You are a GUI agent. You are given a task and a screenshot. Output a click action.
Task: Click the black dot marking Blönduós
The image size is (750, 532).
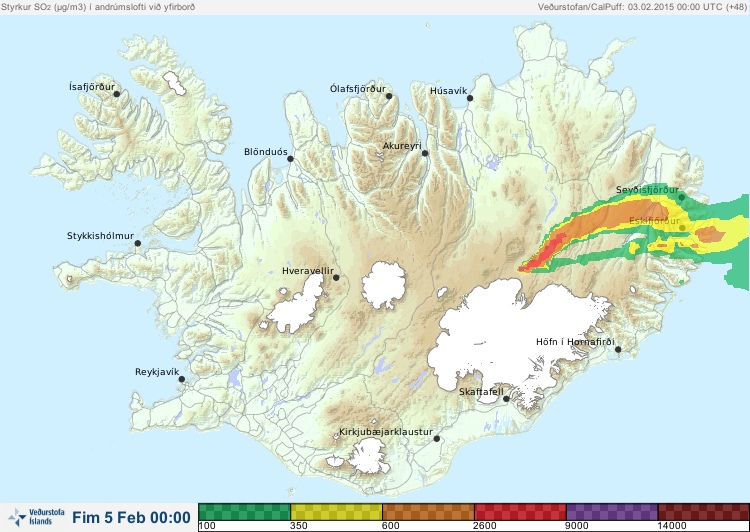[290, 158]
